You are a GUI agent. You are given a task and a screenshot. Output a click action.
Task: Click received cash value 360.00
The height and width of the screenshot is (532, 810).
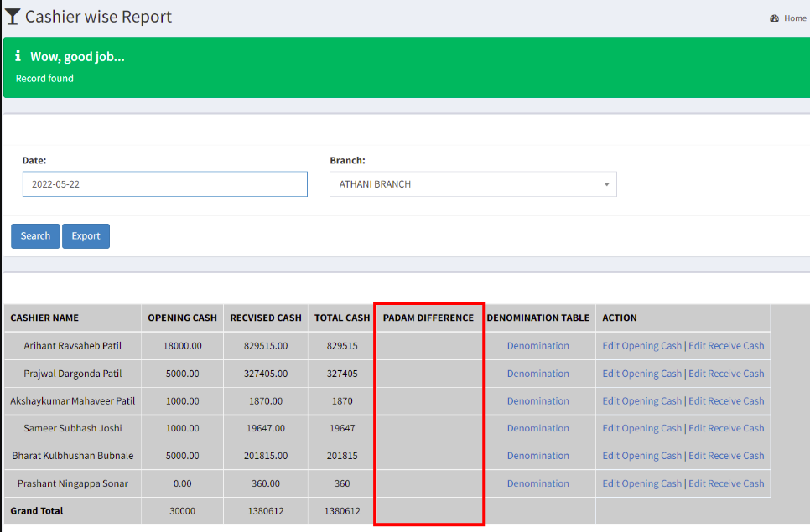[x=266, y=483]
